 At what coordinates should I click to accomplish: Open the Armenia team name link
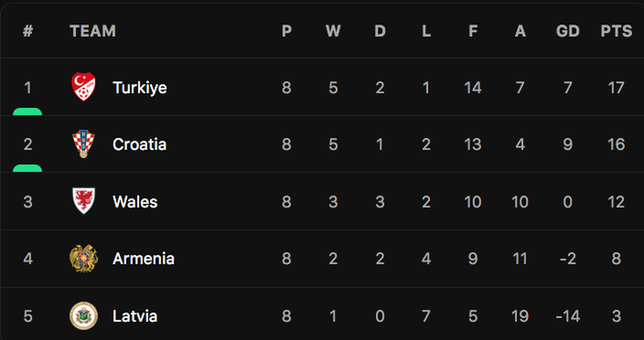coord(143,259)
